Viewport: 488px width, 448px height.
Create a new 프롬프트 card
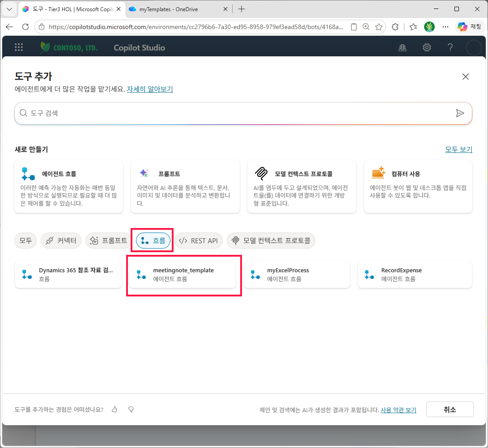(185, 187)
